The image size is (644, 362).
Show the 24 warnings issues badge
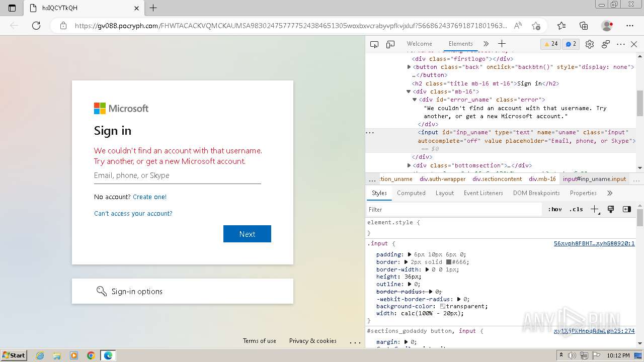click(x=551, y=44)
